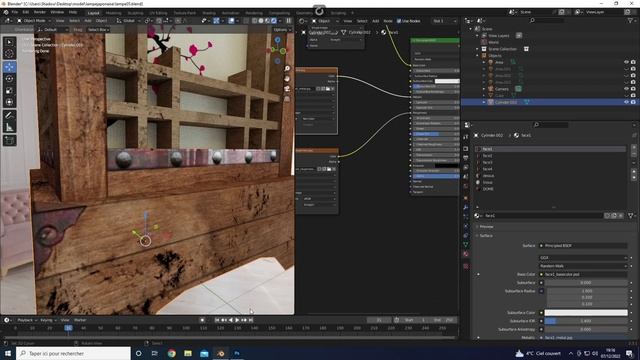Click the outliner filter funnel icon
This screenshot has height=360, width=640.
point(630,20)
